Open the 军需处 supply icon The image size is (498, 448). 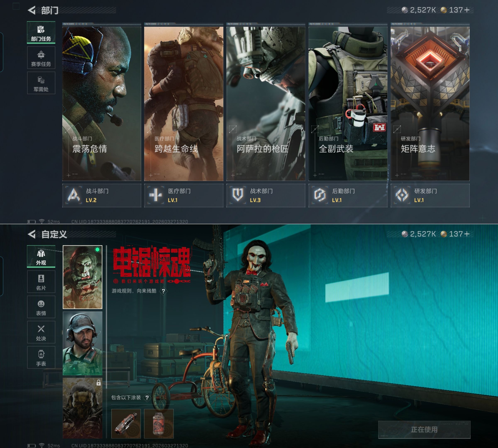pos(41,83)
